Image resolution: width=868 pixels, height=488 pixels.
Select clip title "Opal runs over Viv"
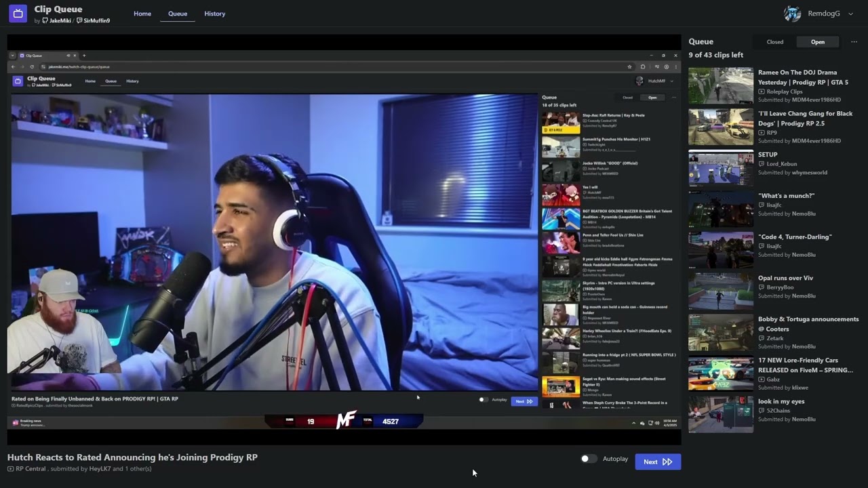(x=785, y=278)
